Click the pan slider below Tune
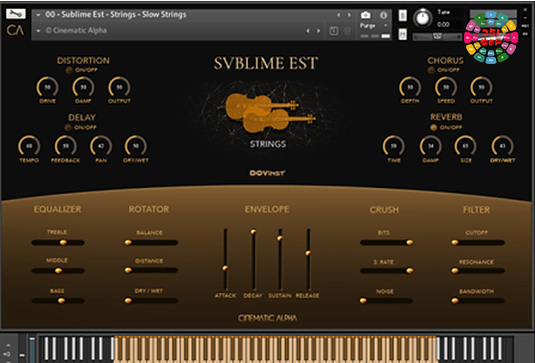Viewport: 535px width, 363px height. tap(437, 37)
